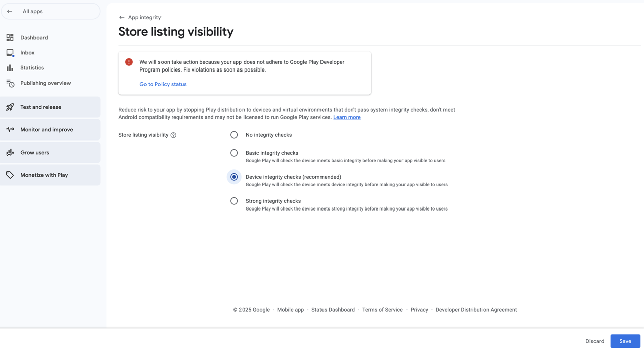
Task: Go to Policy status
Action: pos(163,84)
